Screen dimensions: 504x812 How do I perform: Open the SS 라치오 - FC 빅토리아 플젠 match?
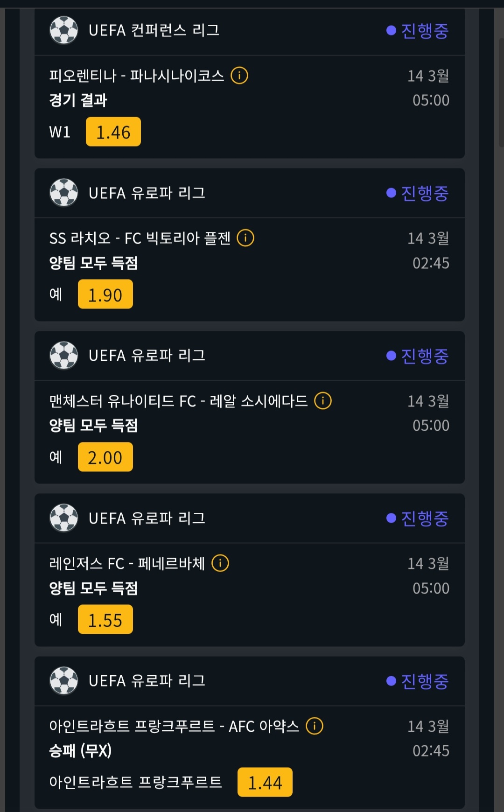click(140, 238)
